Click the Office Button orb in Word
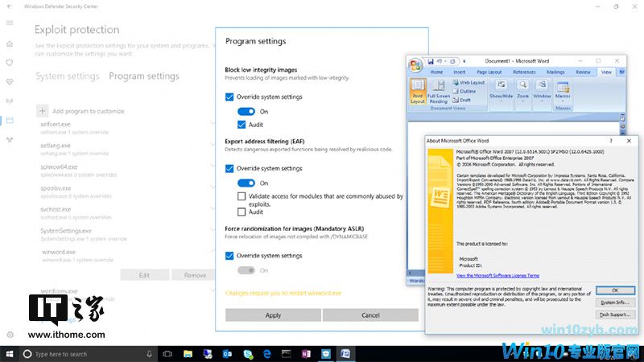This screenshot has height=362, width=644. (415, 64)
